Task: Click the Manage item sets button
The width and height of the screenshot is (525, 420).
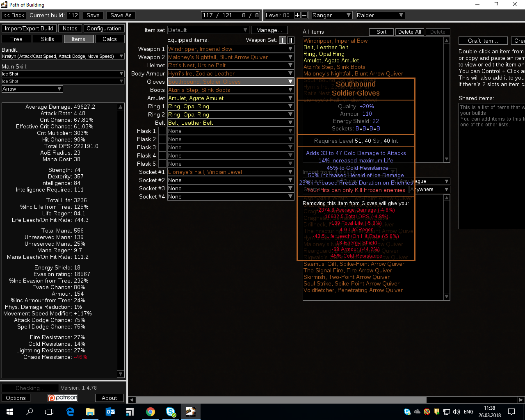Action: point(269,30)
